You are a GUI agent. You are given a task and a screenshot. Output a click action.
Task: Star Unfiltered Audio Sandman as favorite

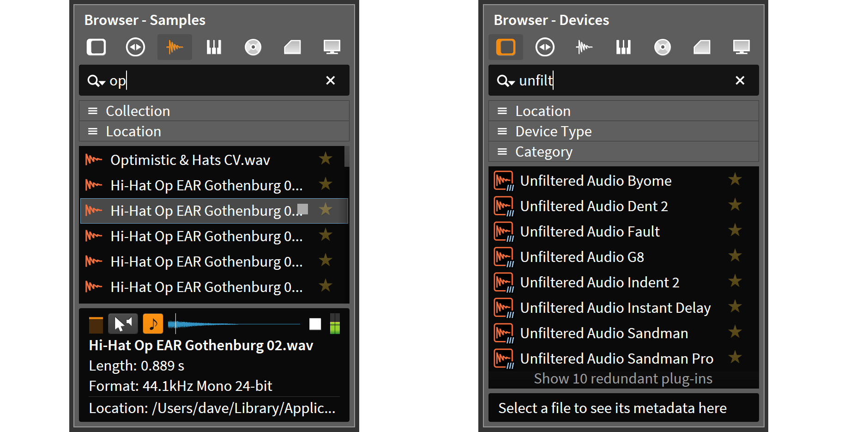[735, 332]
